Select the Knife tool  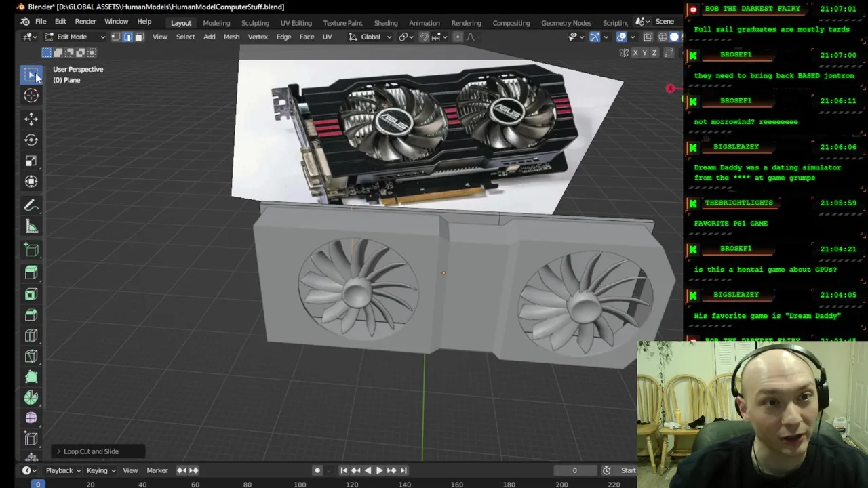(31, 357)
